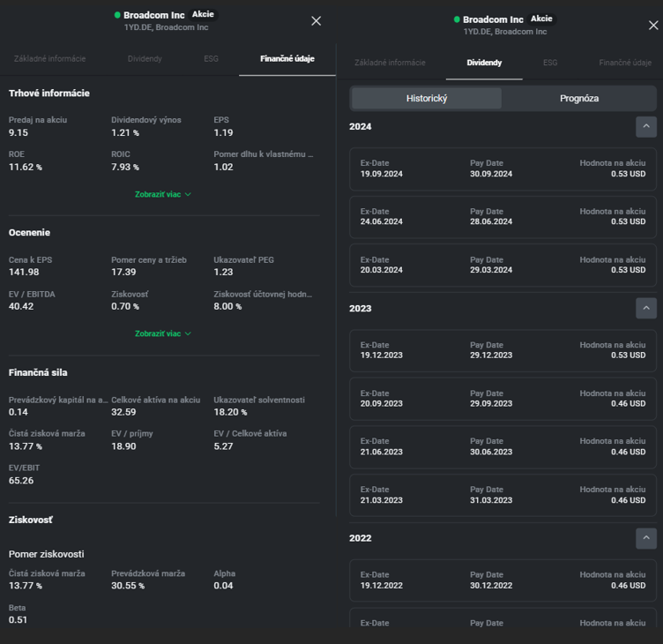Select the 19.12.2023 dividend entry
Image resolution: width=663 pixels, height=644 pixels.
coord(503,350)
